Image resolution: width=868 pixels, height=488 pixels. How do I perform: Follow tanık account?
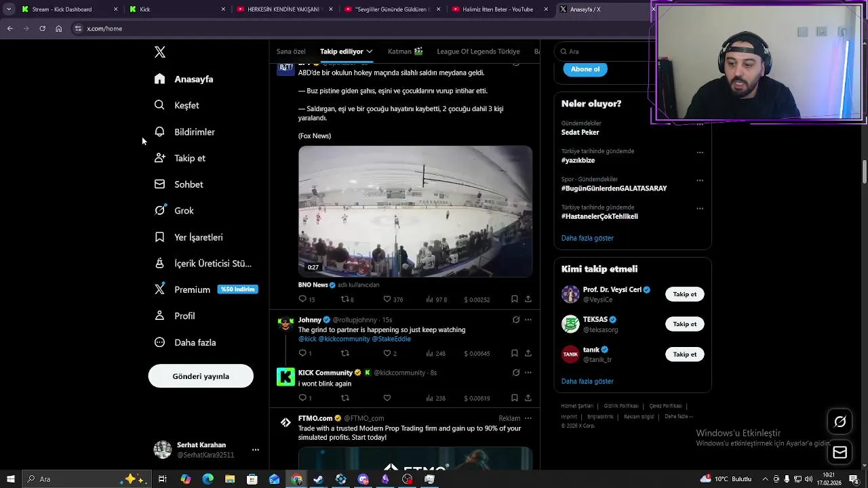pos(685,354)
